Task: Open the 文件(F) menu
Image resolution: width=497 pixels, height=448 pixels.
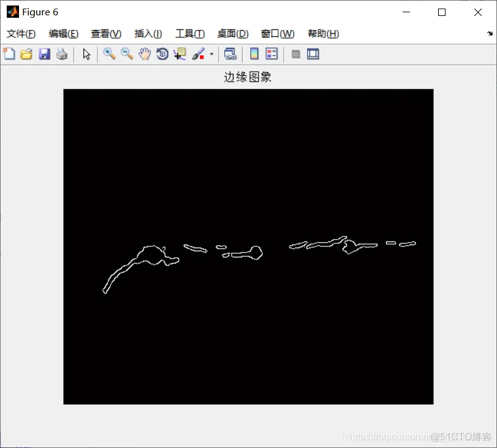Action: [x=20, y=34]
